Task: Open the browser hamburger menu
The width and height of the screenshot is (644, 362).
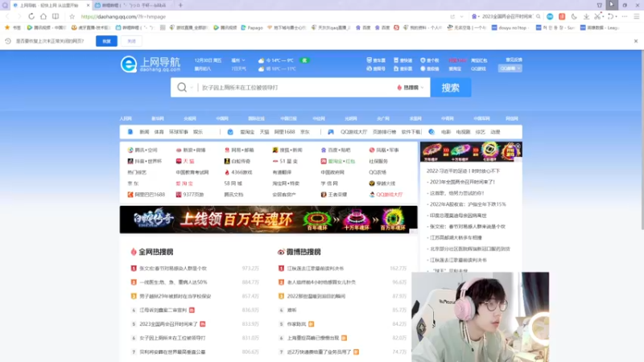Action: 637,16
